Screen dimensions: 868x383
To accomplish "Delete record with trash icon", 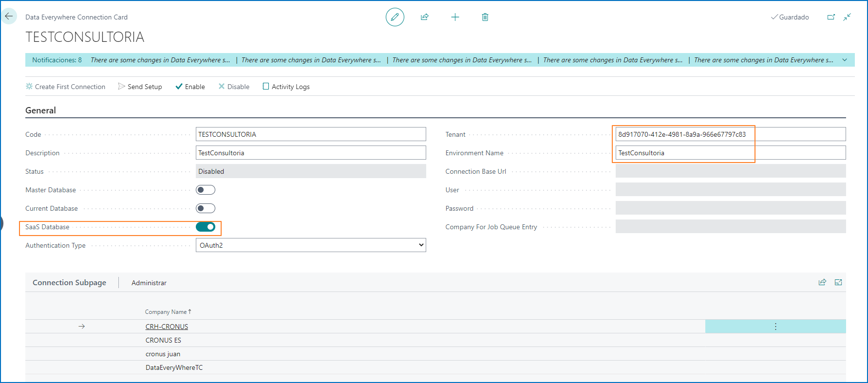I will tap(485, 17).
